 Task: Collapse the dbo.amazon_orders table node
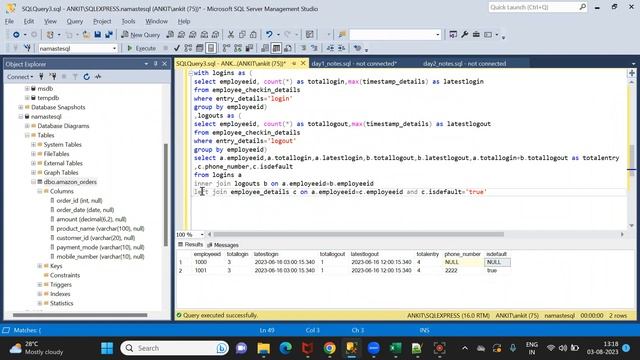coord(33,182)
